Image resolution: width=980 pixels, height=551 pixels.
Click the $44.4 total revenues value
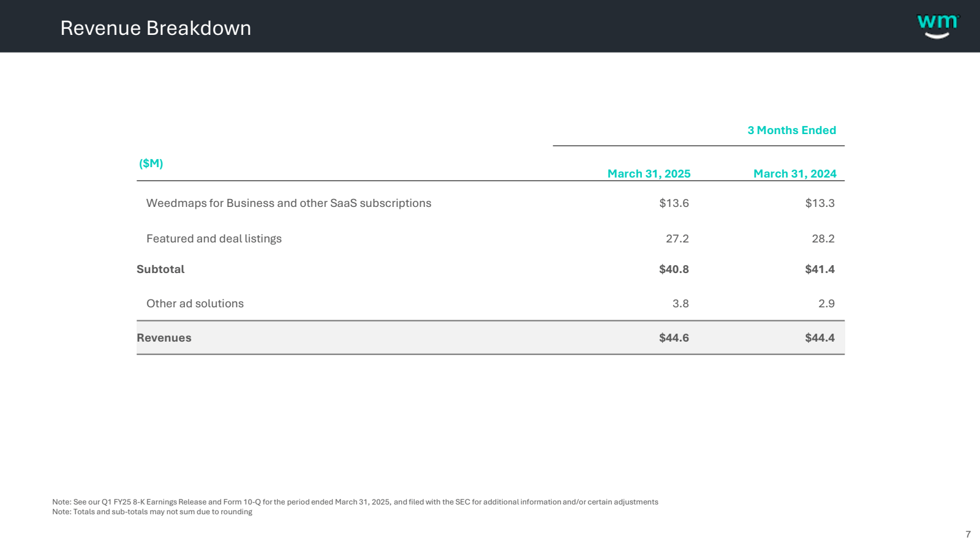coord(820,338)
